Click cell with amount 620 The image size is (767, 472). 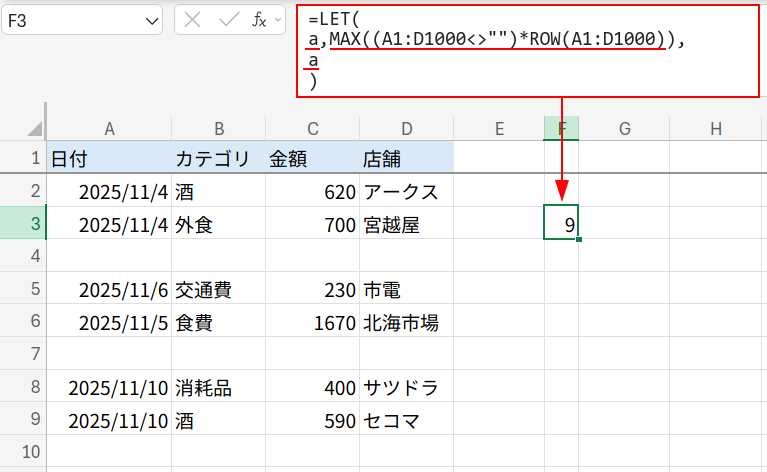pyautogui.click(x=313, y=191)
